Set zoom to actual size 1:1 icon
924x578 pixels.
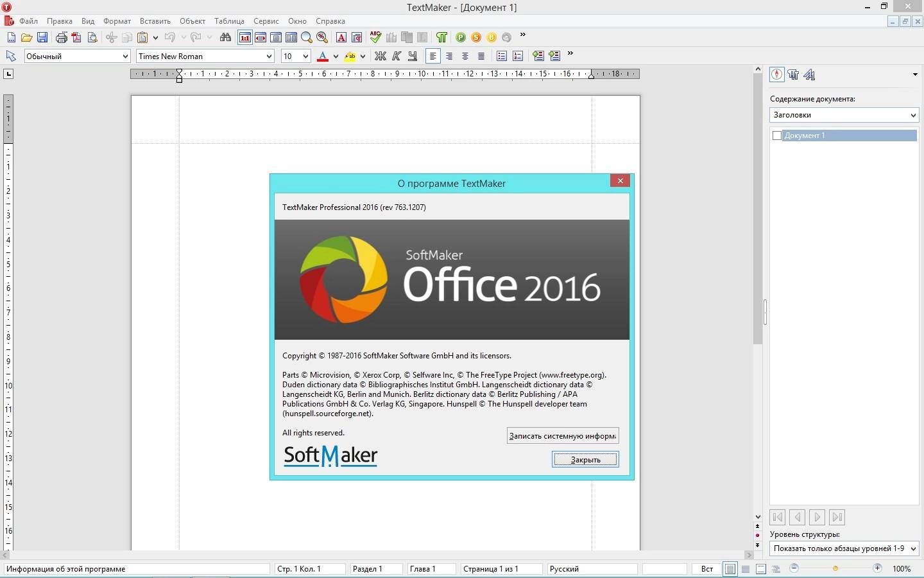point(245,37)
